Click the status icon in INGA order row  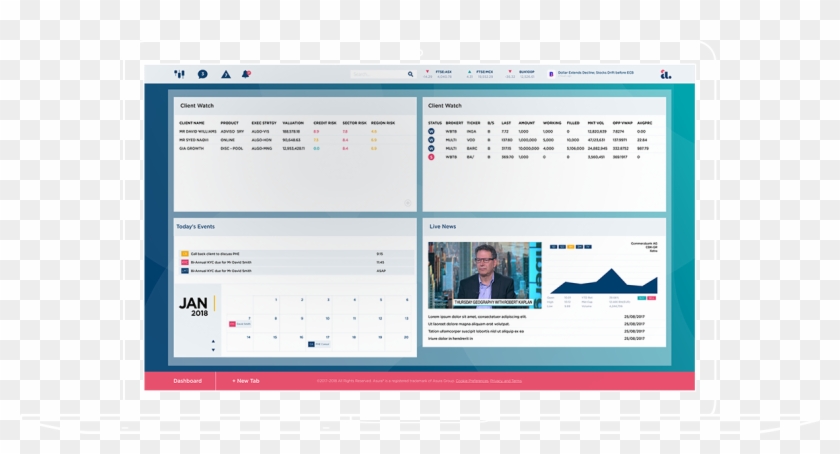[431, 131]
